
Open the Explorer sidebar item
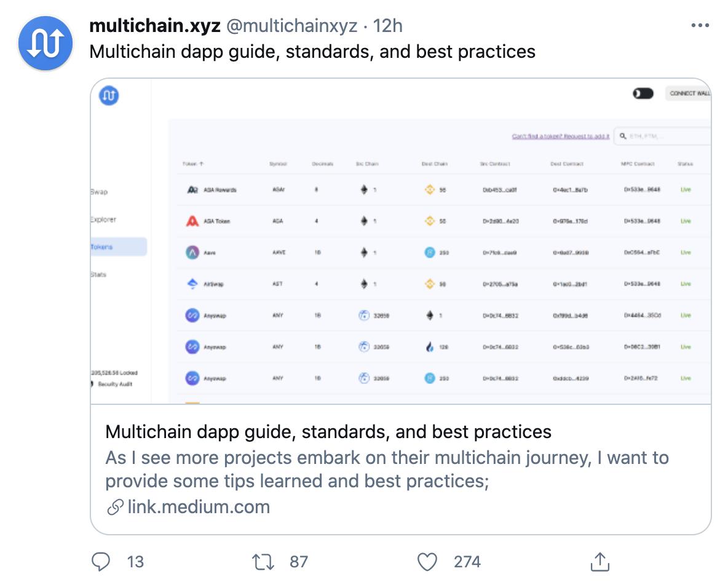[x=103, y=220]
